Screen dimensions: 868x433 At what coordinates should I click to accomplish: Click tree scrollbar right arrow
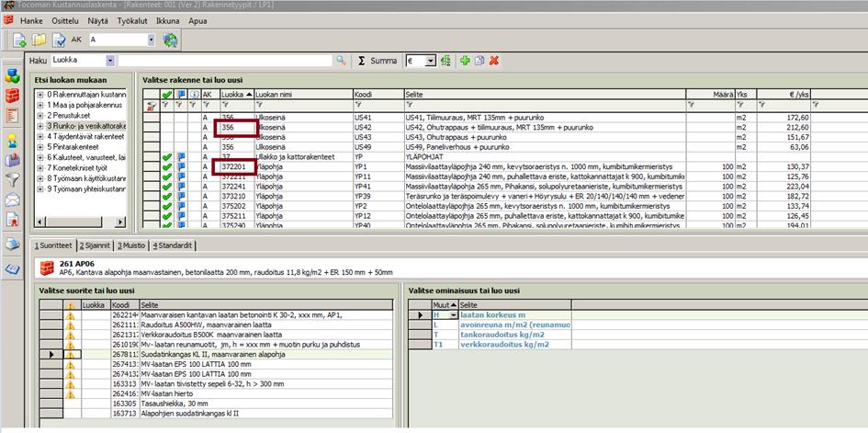(120, 222)
